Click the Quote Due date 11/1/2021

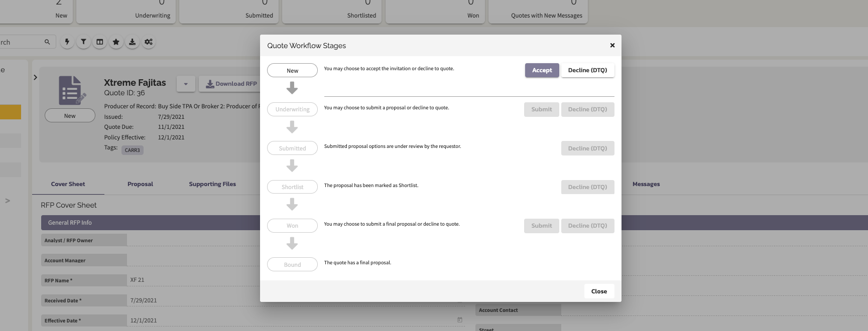click(171, 127)
